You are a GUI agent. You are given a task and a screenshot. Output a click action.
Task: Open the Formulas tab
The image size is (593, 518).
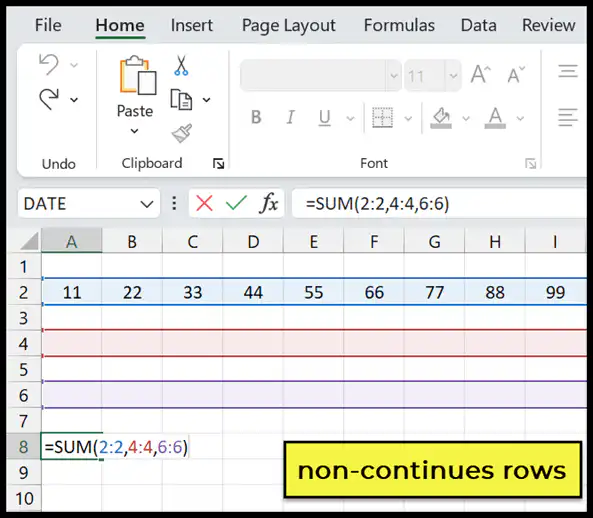click(399, 25)
